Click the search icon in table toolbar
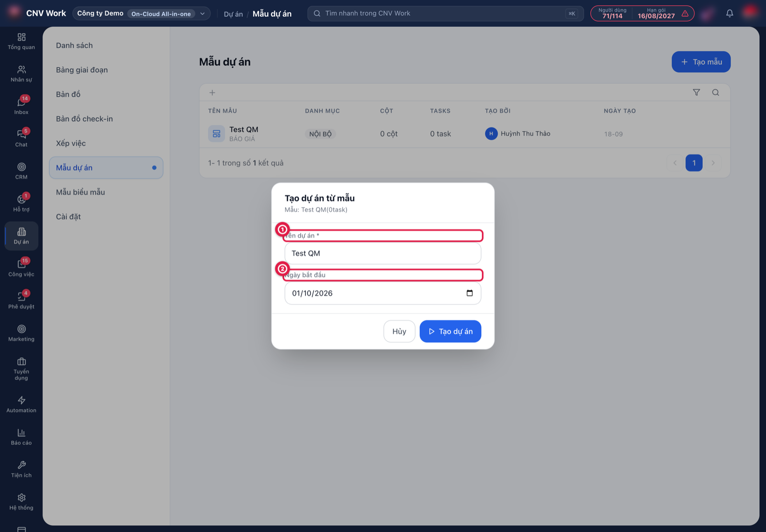Viewport: 766px width, 532px height. [715, 92]
